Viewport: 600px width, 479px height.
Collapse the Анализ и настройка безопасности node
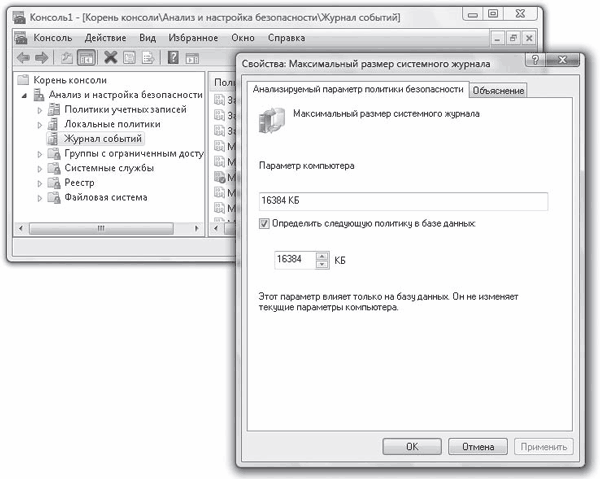pyautogui.click(x=24, y=95)
